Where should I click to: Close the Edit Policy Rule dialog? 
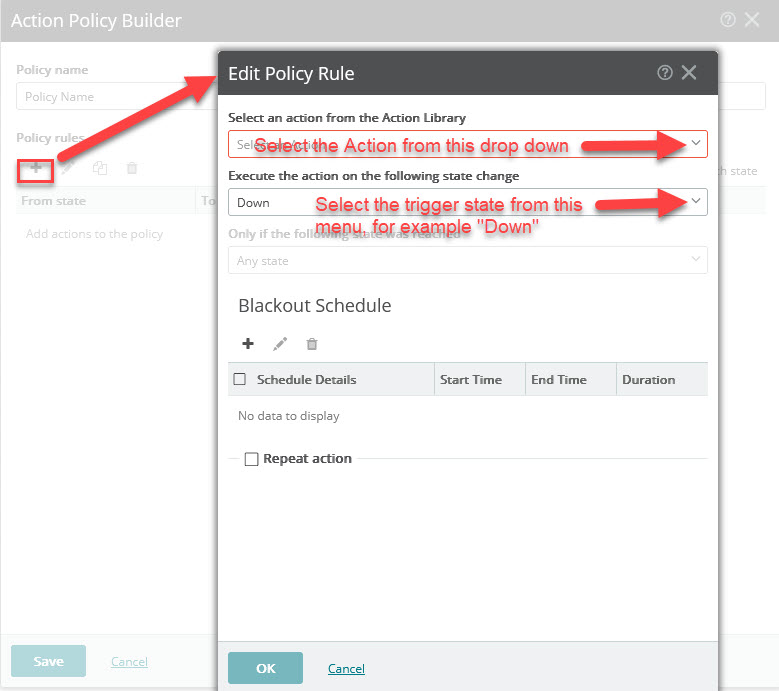tap(689, 73)
